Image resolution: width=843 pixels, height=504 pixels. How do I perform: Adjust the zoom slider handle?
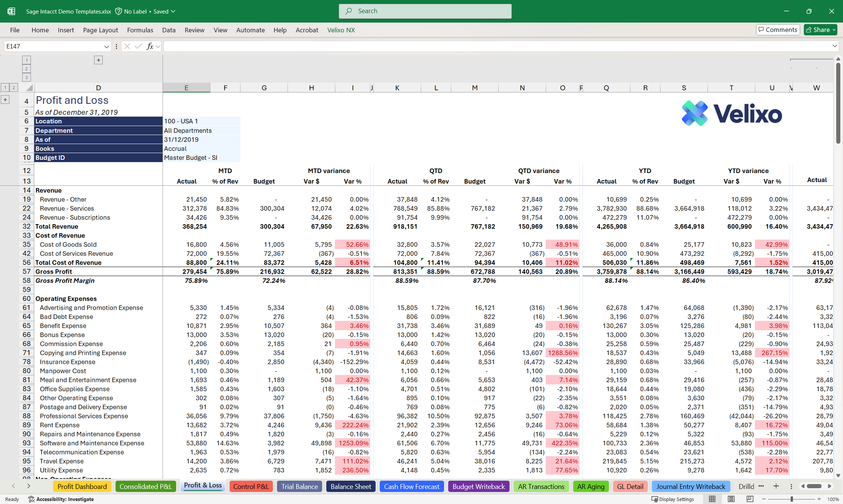792,499
